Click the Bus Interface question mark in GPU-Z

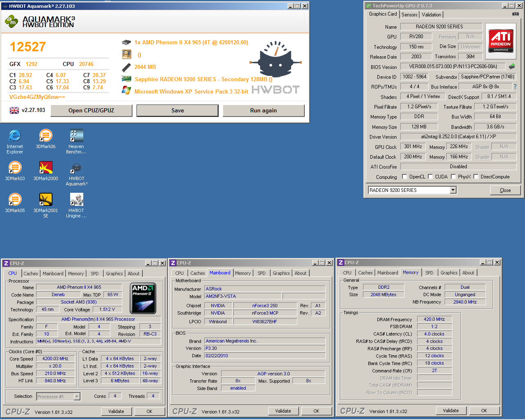pos(515,87)
